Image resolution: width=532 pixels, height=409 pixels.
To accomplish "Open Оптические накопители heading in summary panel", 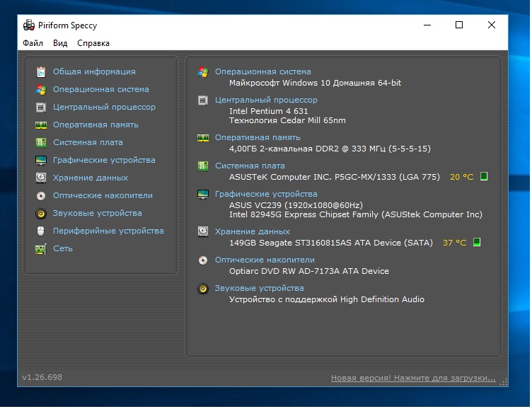I will (x=265, y=260).
